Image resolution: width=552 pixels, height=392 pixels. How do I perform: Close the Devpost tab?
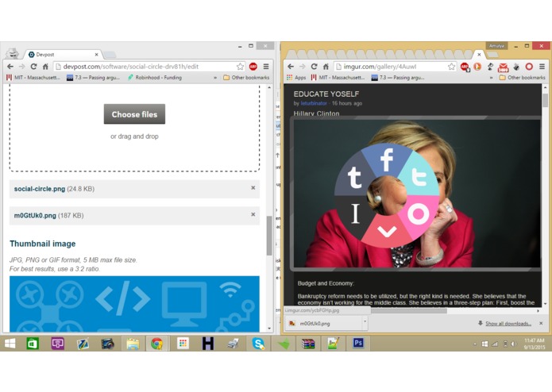click(x=96, y=55)
